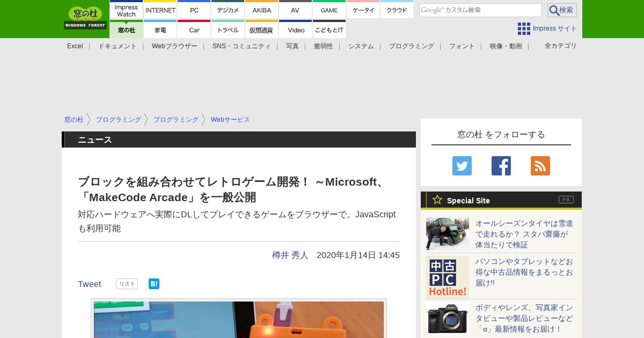Click the 窓の杜 breadcrumb link
Screen dimensions: 644x338
click(74, 120)
